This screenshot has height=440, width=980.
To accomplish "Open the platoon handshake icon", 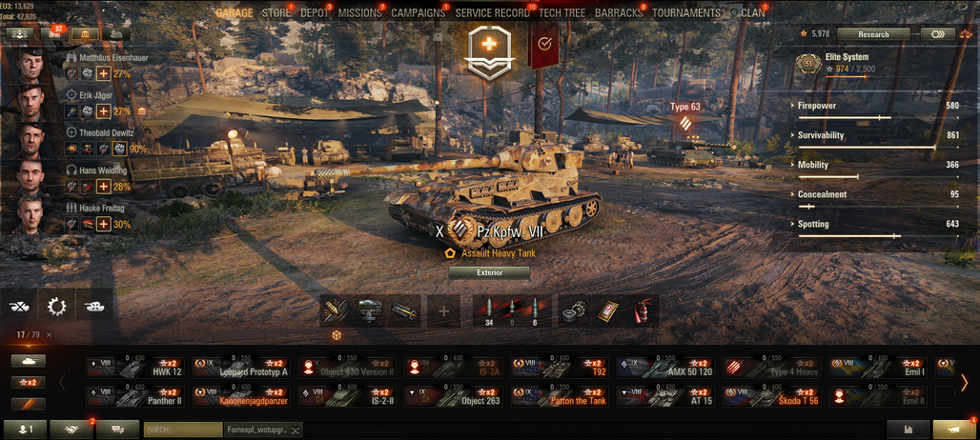I will [71, 429].
